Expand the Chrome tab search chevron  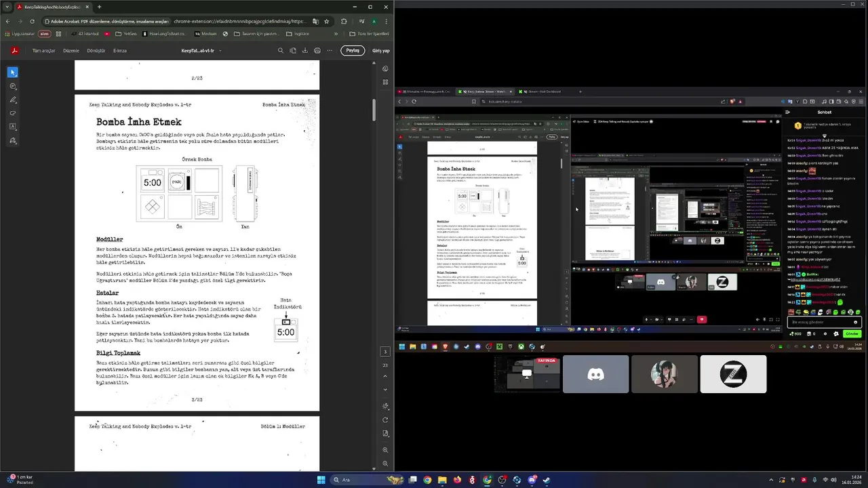pos(6,7)
